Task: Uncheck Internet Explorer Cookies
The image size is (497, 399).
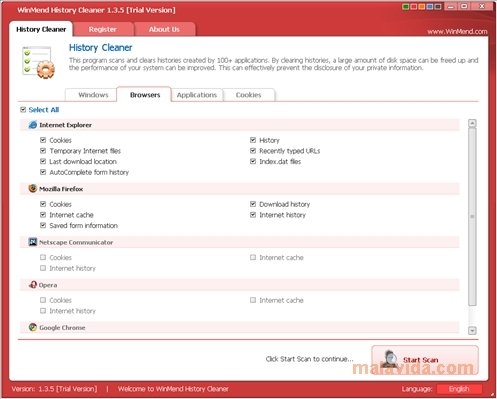Action: pyautogui.click(x=43, y=140)
